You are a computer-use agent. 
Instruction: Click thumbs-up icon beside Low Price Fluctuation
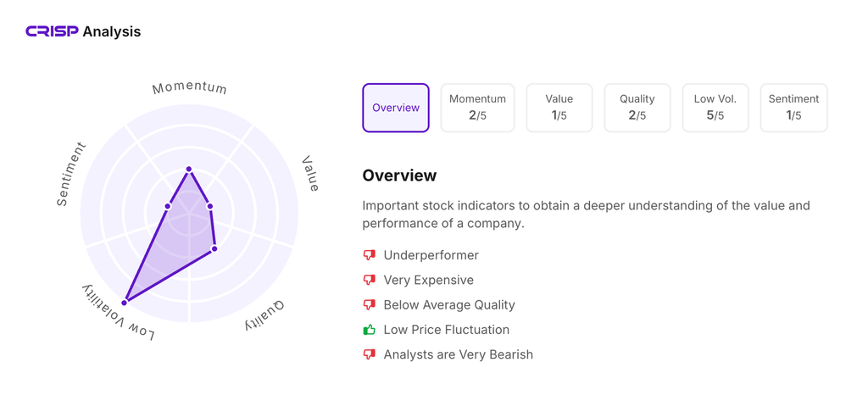point(370,330)
